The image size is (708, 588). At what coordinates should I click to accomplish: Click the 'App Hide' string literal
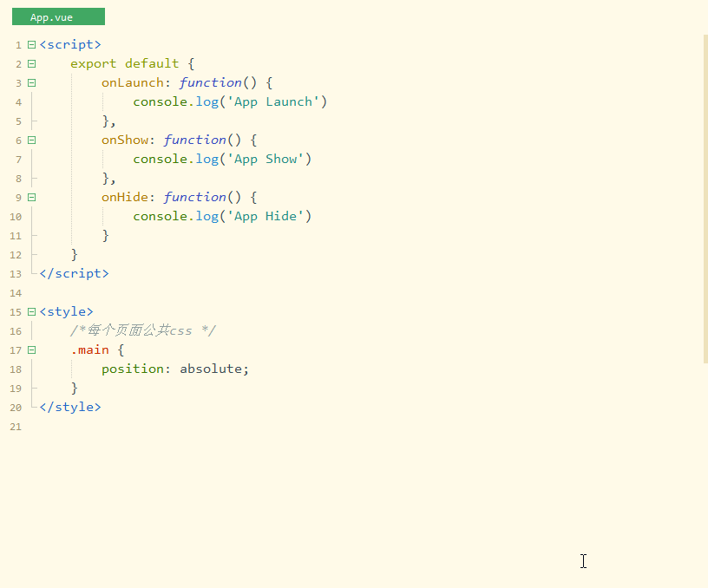tap(269, 216)
